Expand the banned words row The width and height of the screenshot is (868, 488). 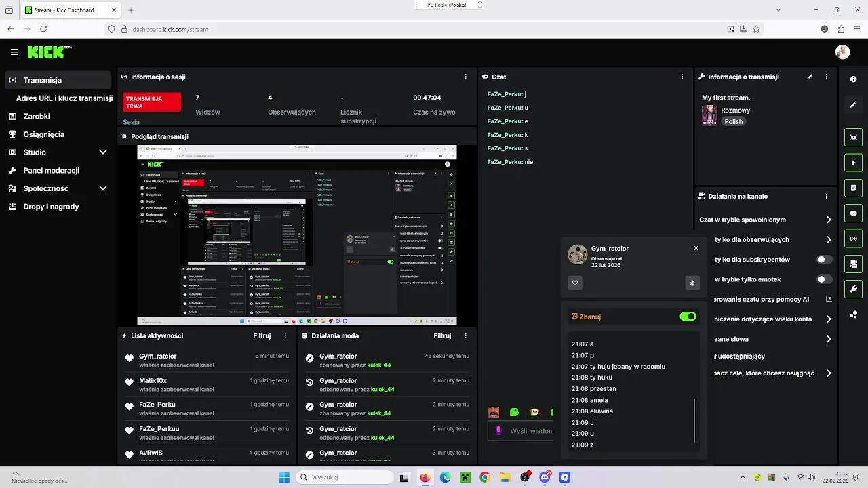coord(829,339)
